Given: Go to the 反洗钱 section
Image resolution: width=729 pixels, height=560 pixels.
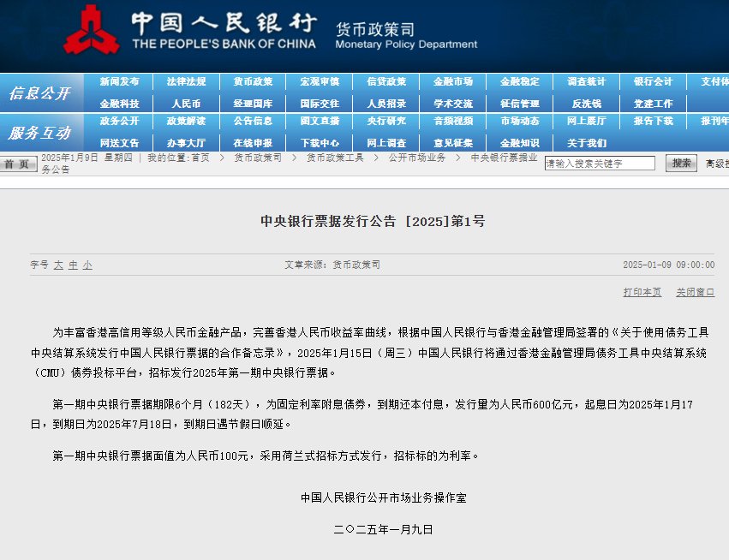Looking at the screenshot, I should (587, 104).
